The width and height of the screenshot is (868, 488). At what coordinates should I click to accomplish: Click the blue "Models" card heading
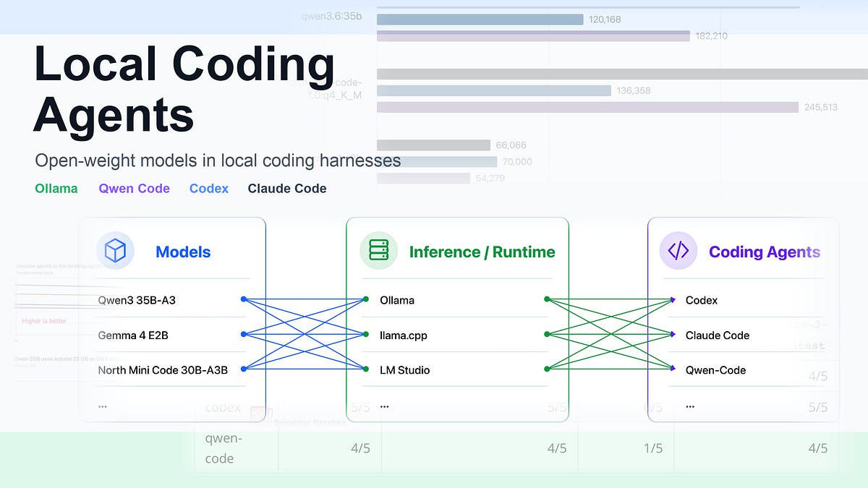point(183,252)
